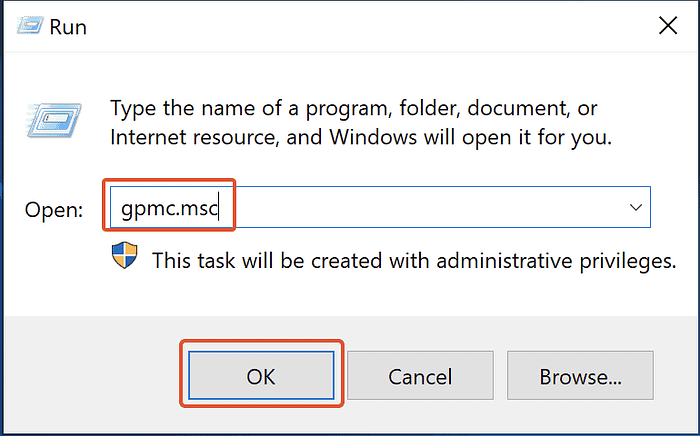Open the Browse... file picker button
Screen dimensions: 700x436
pyautogui.click(x=580, y=377)
